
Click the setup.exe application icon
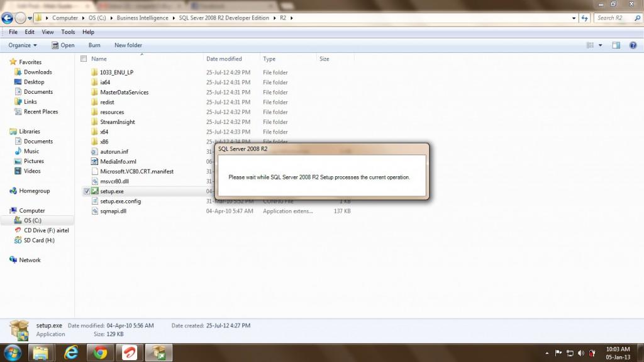tap(95, 191)
